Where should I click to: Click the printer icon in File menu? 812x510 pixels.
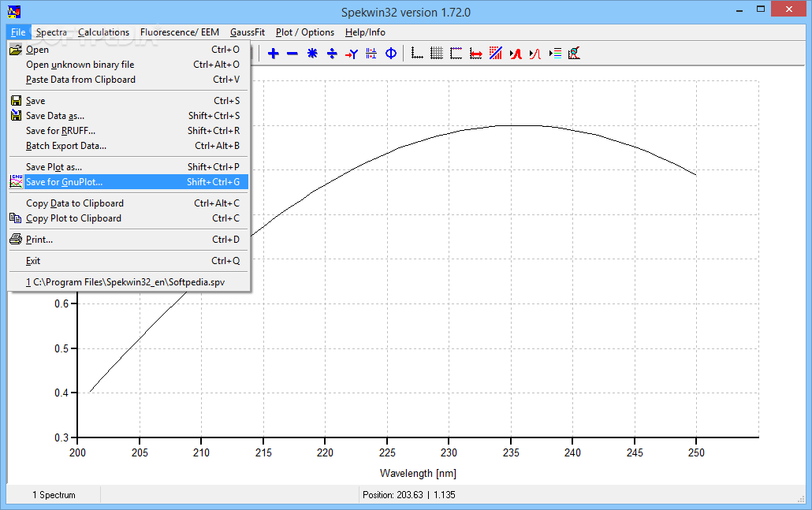click(x=16, y=239)
